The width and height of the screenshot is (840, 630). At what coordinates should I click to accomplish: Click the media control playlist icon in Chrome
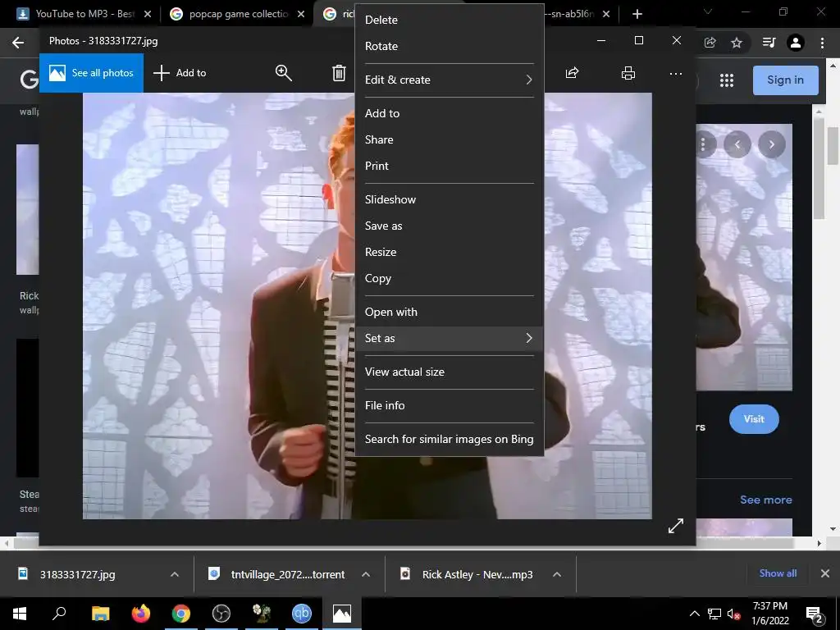click(x=769, y=43)
